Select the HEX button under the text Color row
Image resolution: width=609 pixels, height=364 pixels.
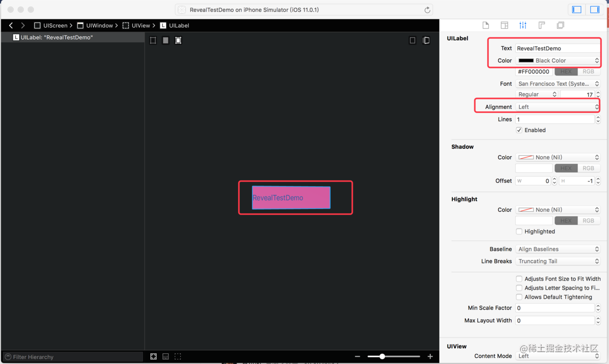coord(566,72)
